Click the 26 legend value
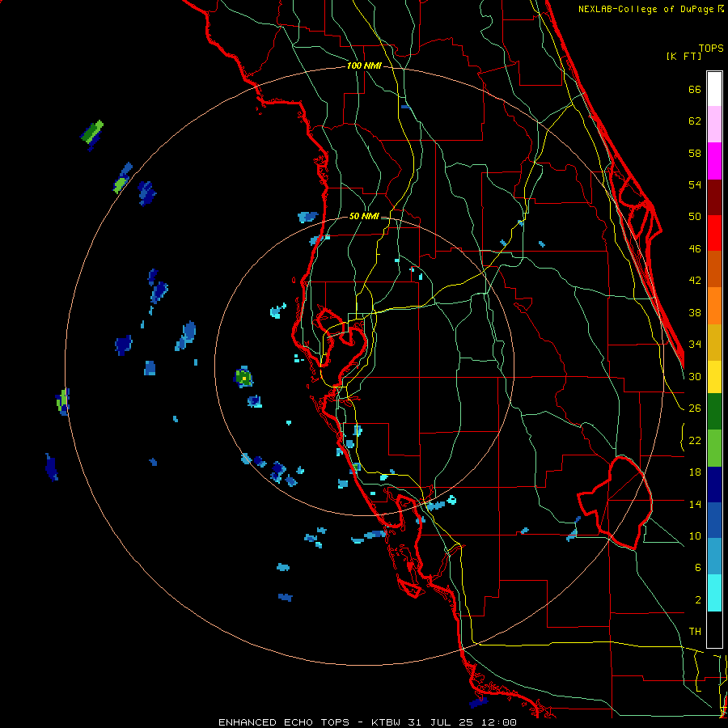Image resolution: width=728 pixels, height=728 pixels. click(x=695, y=408)
